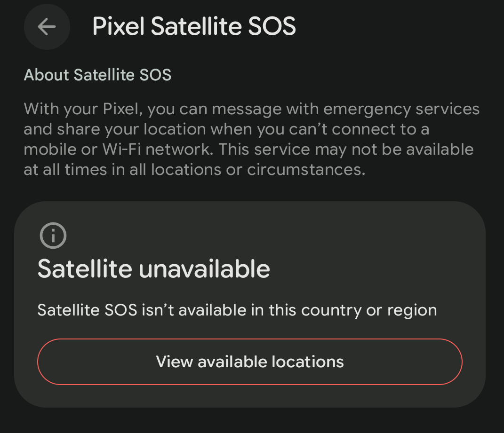Click the word "unavailable" in the card heading
The width and height of the screenshot is (504, 433).
coord(204,269)
